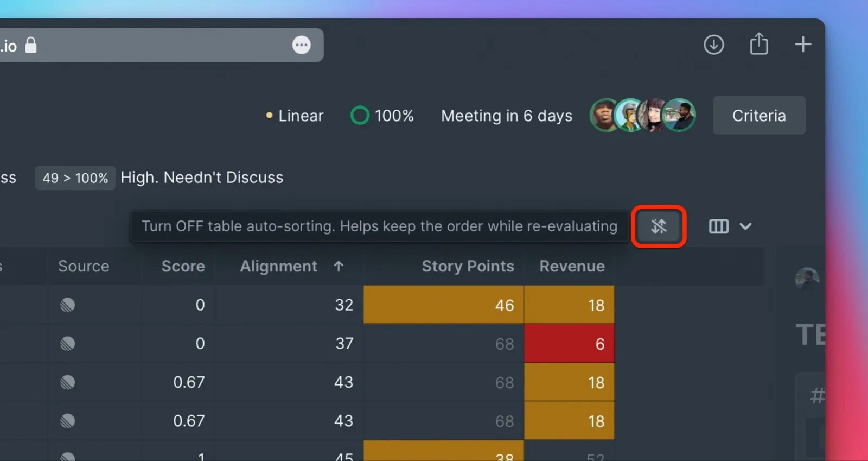Open the Criteria button

(758, 116)
